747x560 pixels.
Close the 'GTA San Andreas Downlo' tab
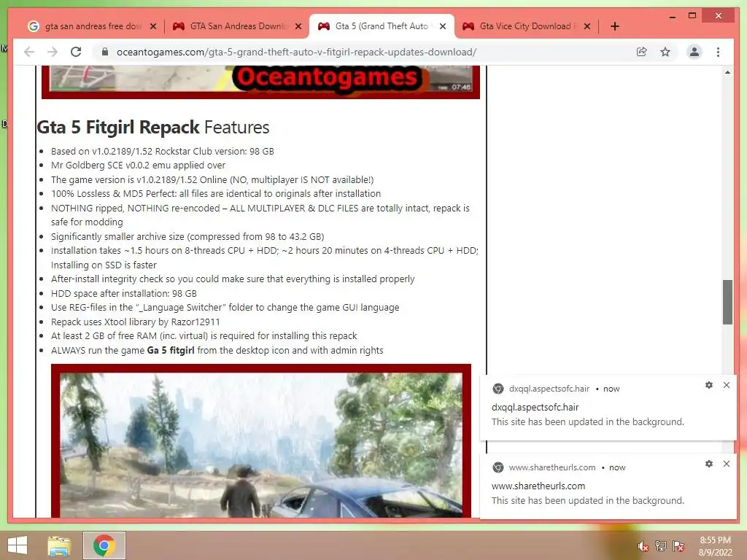pos(298,26)
